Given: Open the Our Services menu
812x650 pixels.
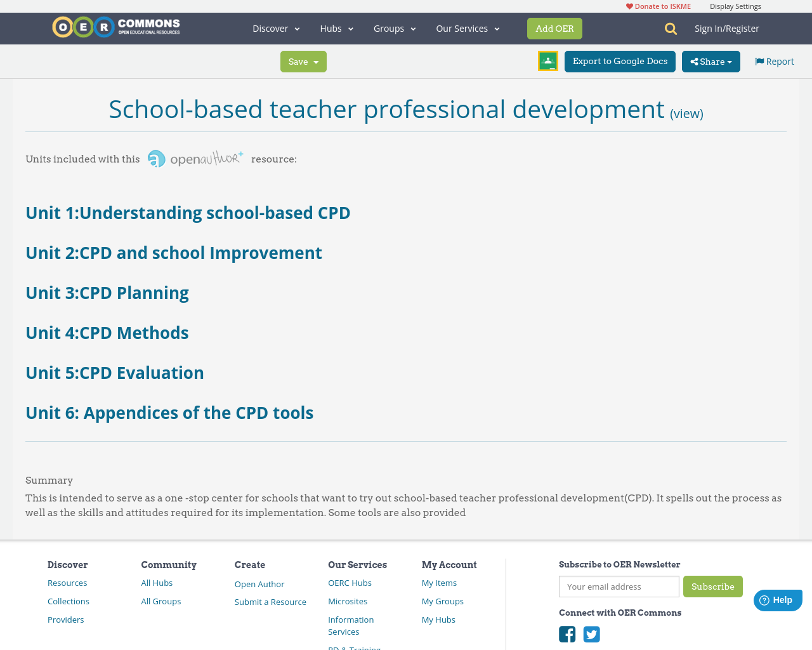Looking at the screenshot, I should point(468,28).
